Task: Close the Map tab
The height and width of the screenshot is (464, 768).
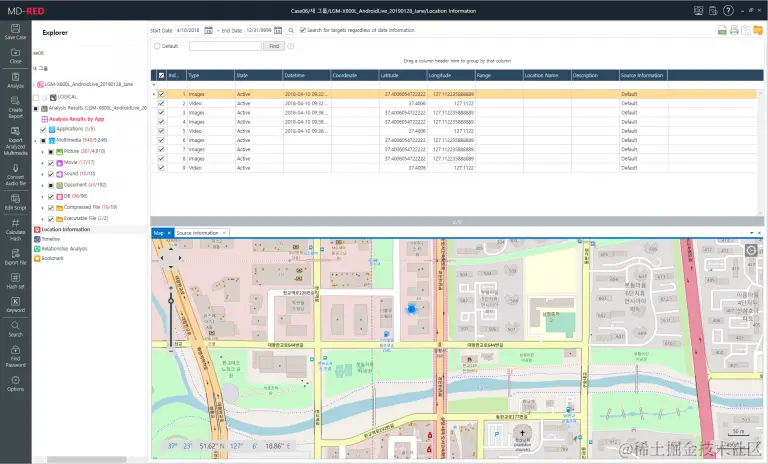Action: 169,233
